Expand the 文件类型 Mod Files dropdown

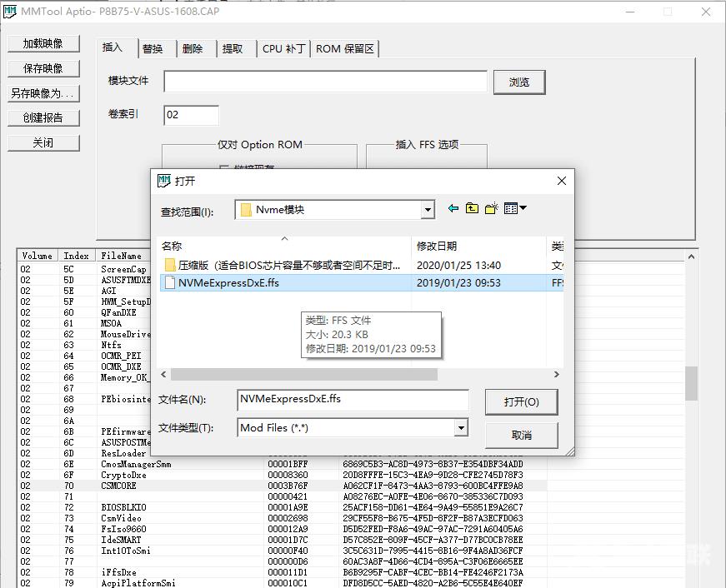tap(461, 427)
